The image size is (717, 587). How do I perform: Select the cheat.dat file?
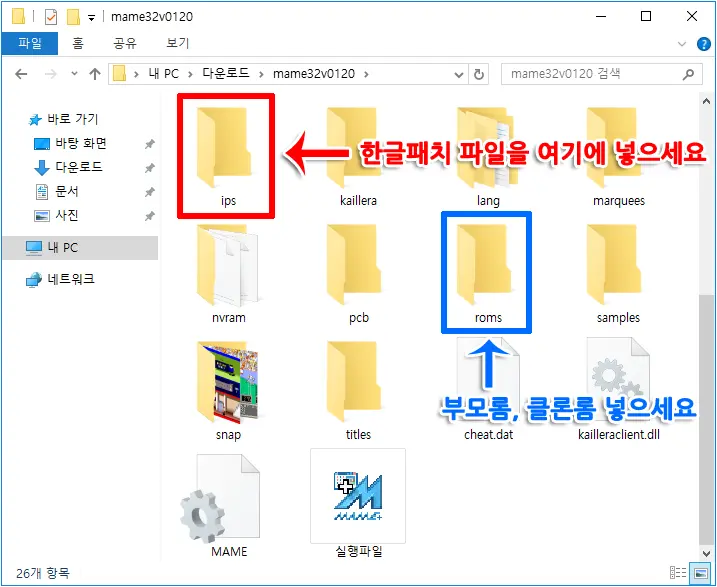488,390
